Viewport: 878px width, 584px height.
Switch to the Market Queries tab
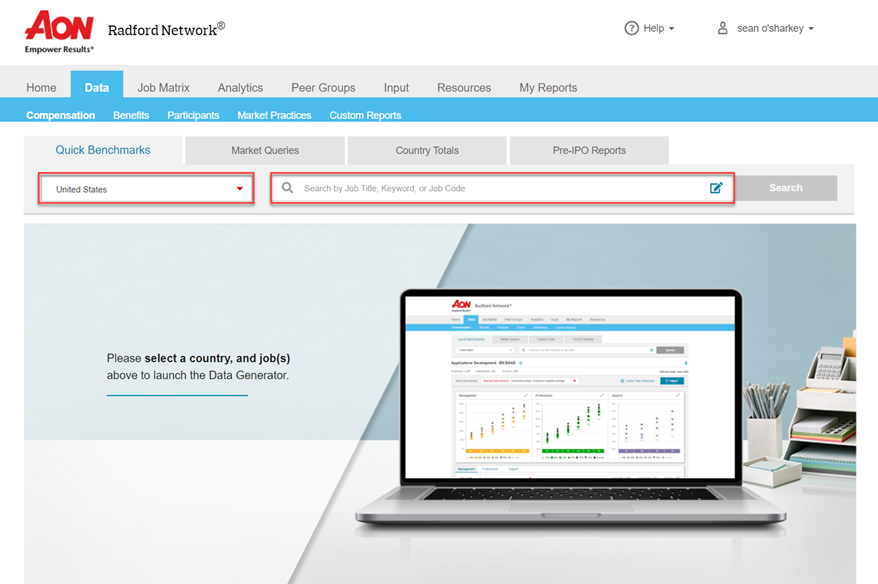[x=265, y=151]
